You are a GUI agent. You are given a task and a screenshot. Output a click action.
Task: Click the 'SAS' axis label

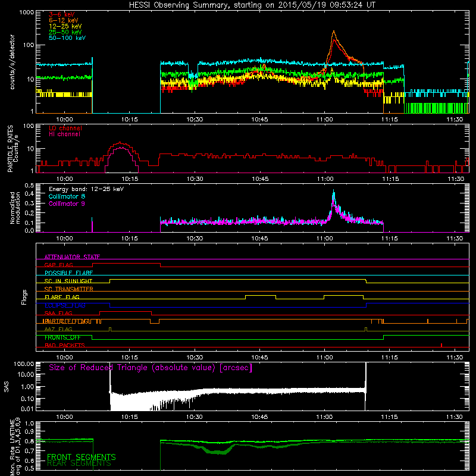7,387
